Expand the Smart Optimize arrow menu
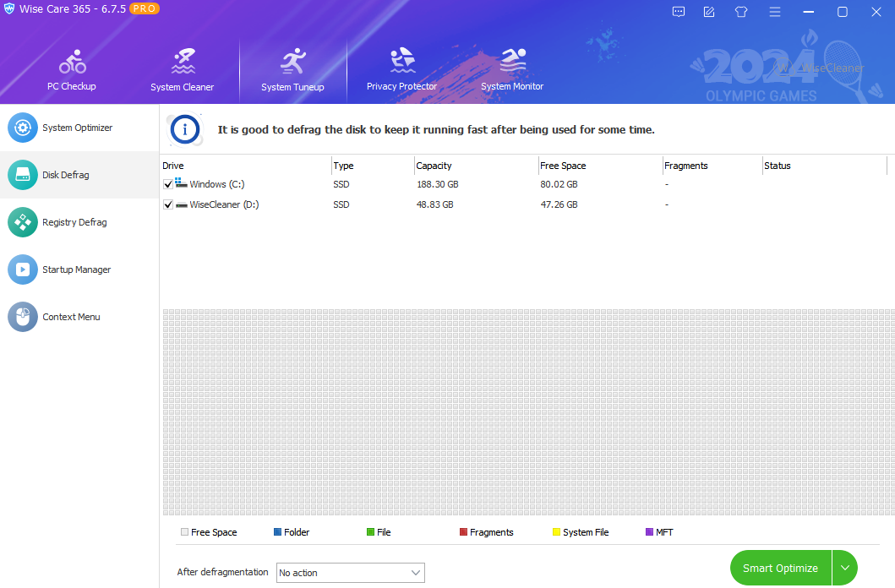The width and height of the screenshot is (895, 588). click(x=845, y=568)
